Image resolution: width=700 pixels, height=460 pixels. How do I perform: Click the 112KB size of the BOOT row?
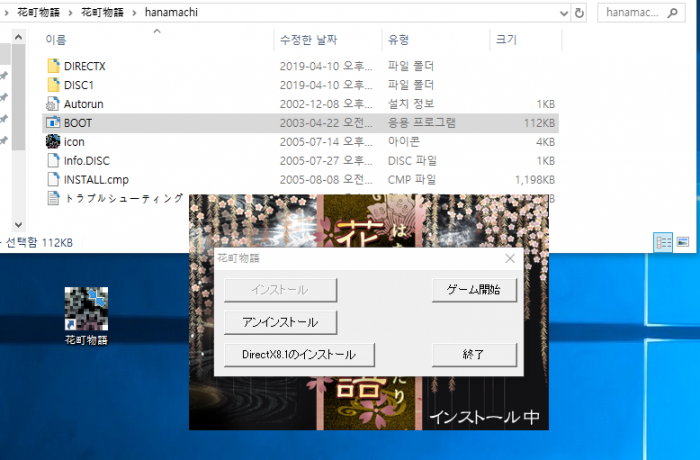(539, 123)
